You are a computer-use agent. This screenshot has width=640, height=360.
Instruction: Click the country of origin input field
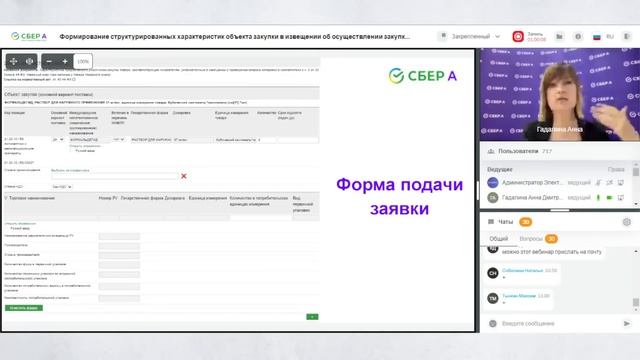click(114, 176)
